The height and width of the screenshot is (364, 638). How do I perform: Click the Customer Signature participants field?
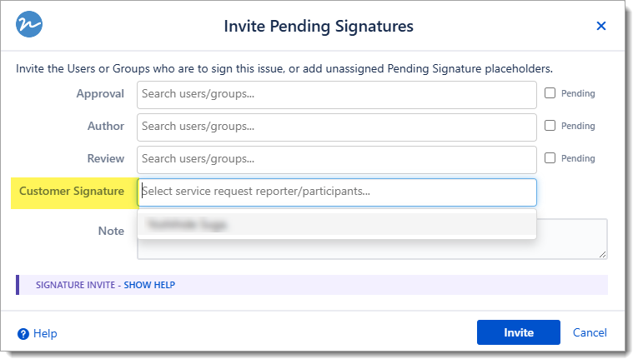point(336,192)
